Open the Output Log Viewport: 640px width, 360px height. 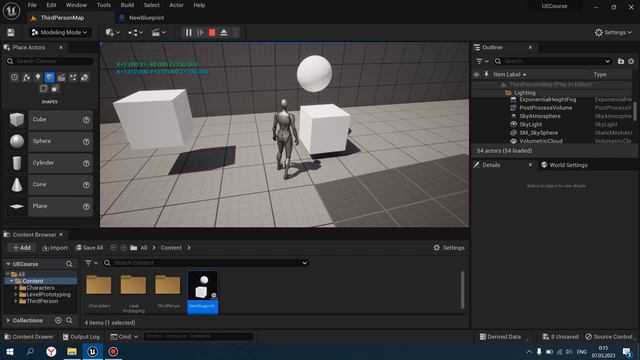click(81, 337)
